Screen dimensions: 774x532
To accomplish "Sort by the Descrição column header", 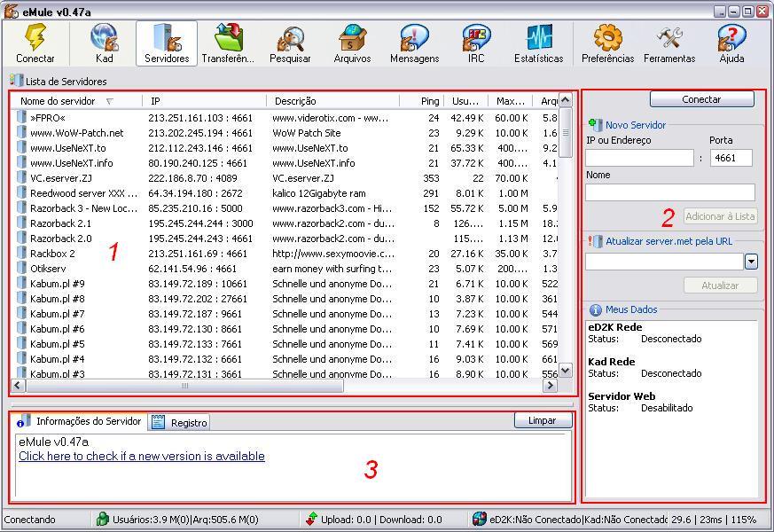I will coord(332,101).
